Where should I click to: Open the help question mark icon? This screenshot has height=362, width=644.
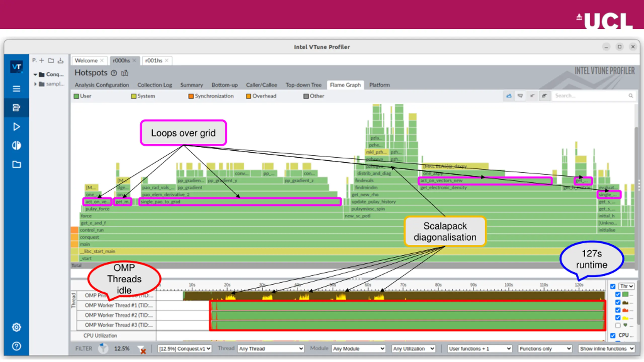[16, 346]
